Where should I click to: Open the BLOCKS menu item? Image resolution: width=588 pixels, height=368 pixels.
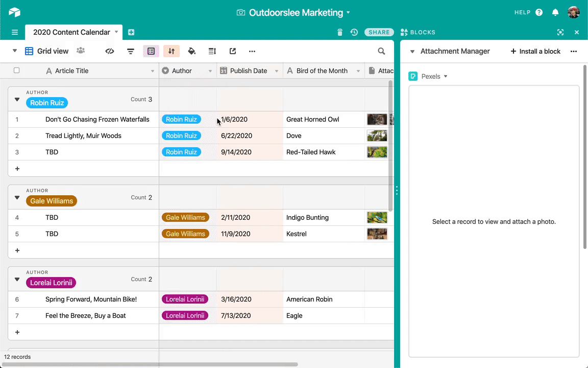[418, 32]
